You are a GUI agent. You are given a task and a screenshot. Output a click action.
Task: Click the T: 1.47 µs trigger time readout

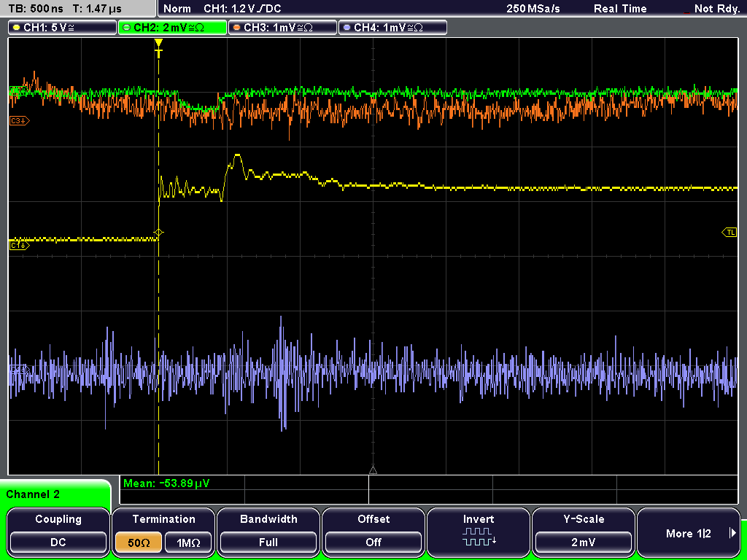(x=97, y=9)
